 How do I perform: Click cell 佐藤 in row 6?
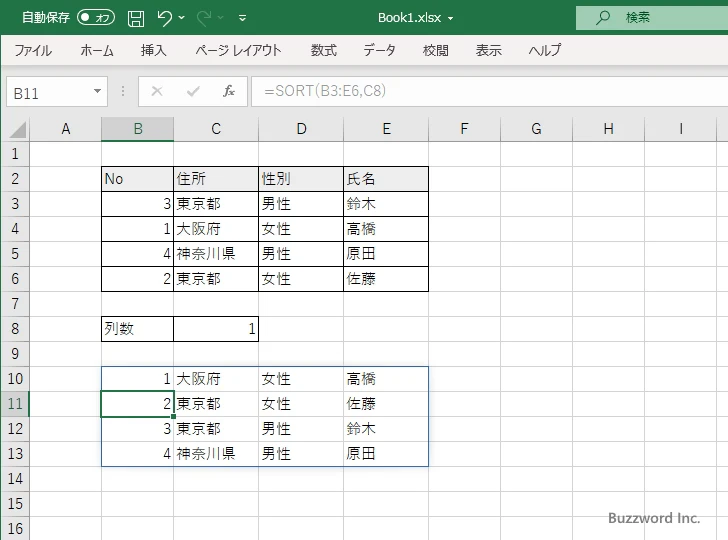point(386,279)
